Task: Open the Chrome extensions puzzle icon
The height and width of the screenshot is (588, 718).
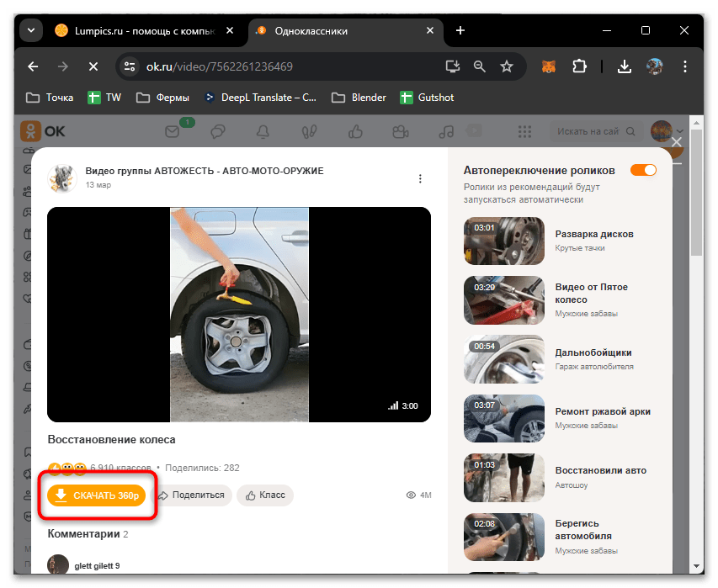Action: point(580,66)
